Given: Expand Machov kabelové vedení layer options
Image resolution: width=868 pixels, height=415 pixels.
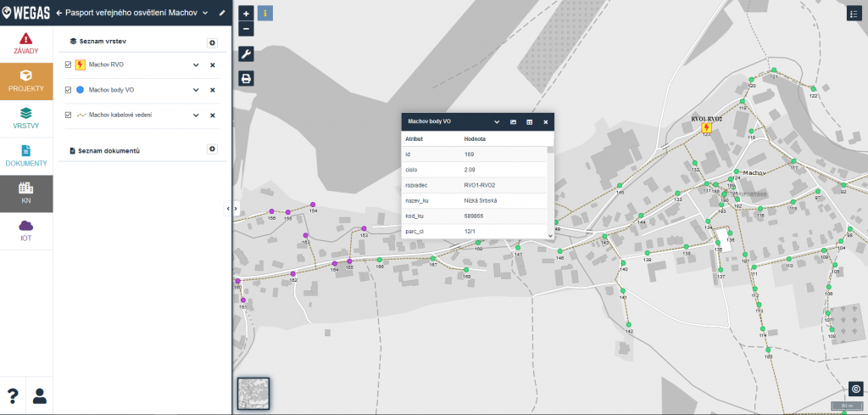Looking at the screenshot, I should (196, 115).
